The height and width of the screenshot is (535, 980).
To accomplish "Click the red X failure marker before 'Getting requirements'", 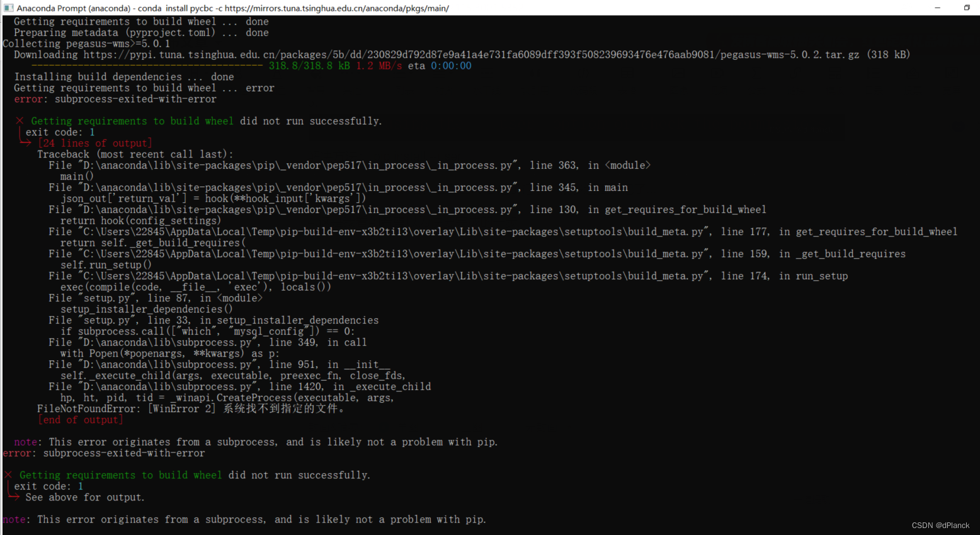I will coord(18,120).
